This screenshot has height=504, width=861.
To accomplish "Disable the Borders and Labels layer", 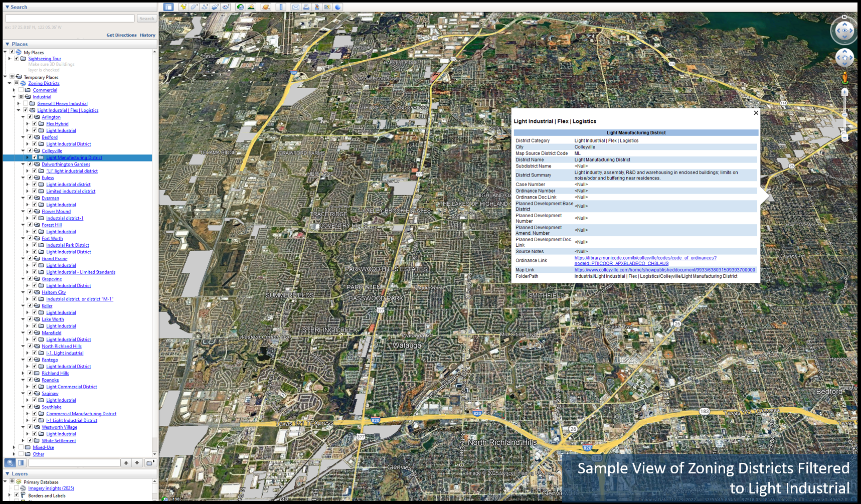I will click(x=17, y=495).
